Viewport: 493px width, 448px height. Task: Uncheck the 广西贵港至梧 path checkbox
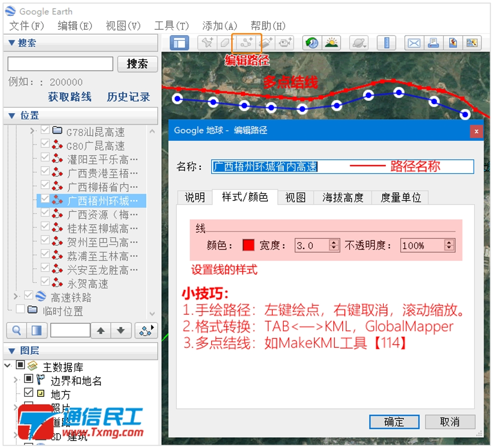click(45, 171)
